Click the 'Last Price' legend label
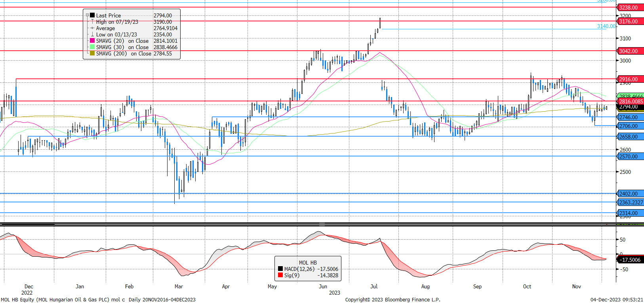 pos(109,15)
